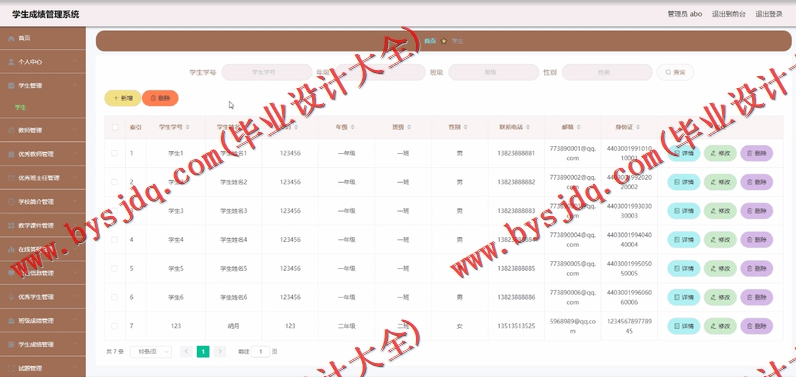Open 详情 for row 学生1
This screenshot has width=796, height=377.
click(x=684, y=153)
